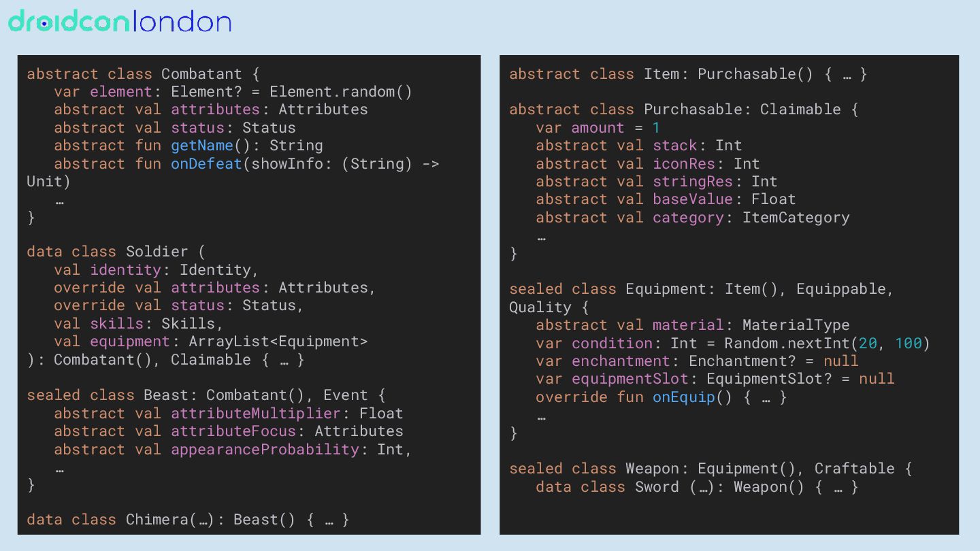Image resolution: width=980 pixels, height=551 pixels.
Task: Click the Sword data class name
Action: (657, 487)
